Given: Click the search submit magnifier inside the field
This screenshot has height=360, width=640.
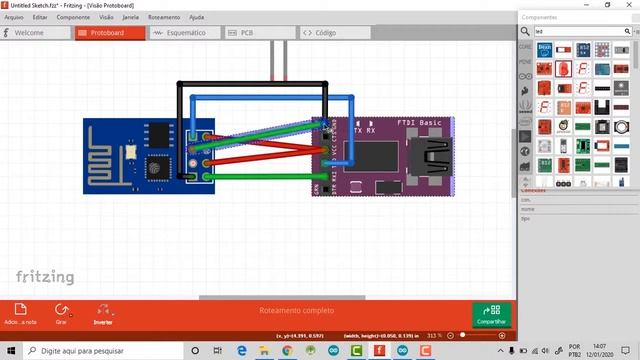Looking at the screenshot, I should [x=627, y=31].
